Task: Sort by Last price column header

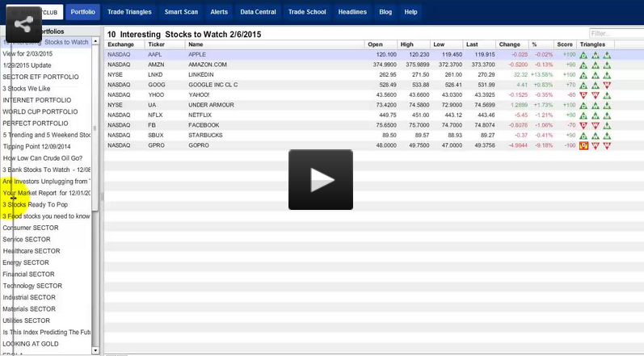Action: 479,44
